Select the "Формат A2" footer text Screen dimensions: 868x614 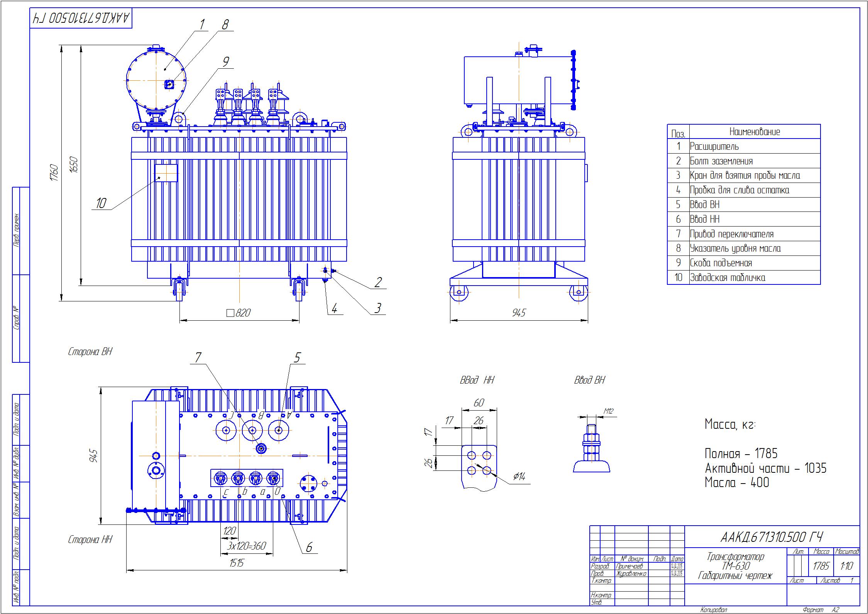tap(821, 610)
